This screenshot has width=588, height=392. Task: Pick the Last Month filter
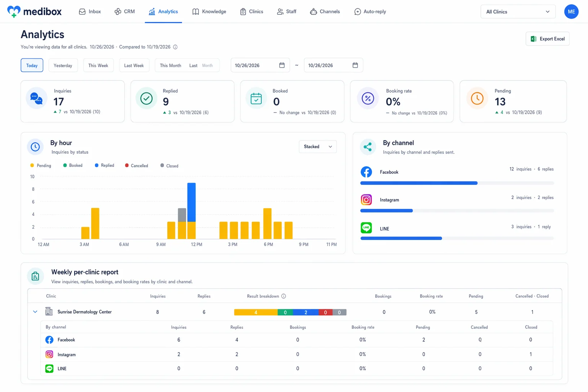tap(201, 65)
